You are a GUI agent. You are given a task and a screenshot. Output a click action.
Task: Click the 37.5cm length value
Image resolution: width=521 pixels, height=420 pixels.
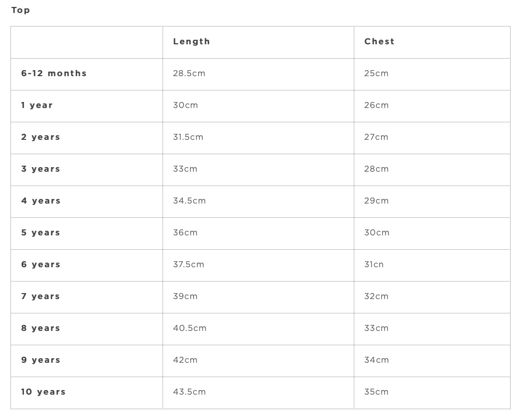click(188, 264)
